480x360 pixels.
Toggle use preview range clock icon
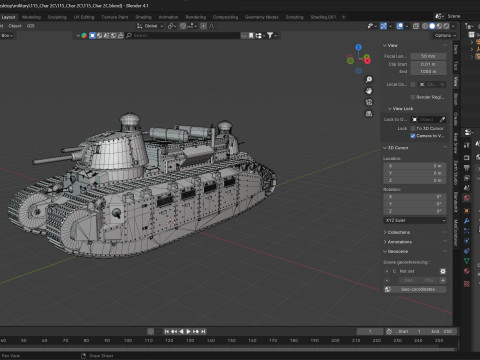pos(389,331)
